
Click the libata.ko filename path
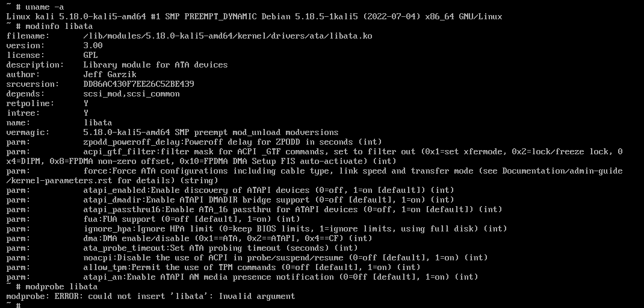[x=228, y=36]
